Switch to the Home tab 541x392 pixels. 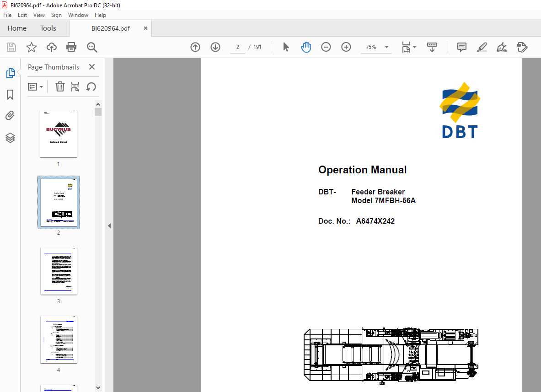[x=17, y=28]
